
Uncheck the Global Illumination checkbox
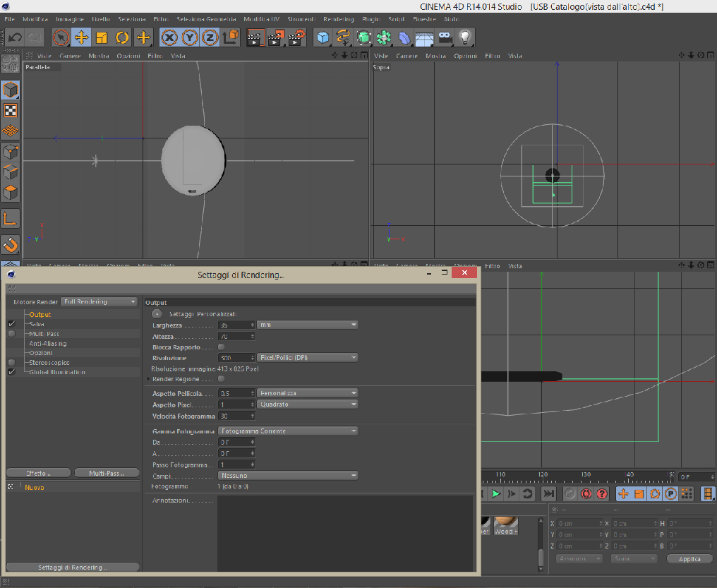(x=11, y=372)
